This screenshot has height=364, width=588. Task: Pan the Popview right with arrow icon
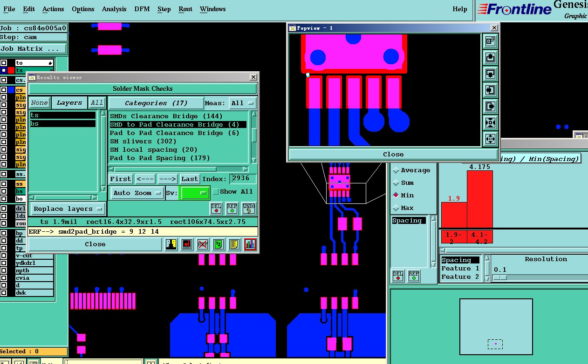(490, 107)
